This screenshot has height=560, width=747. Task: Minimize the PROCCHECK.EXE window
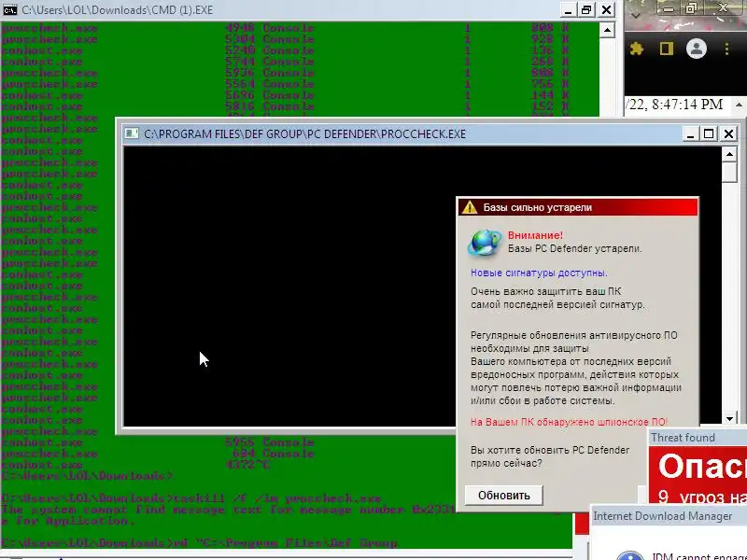point(689,133)
